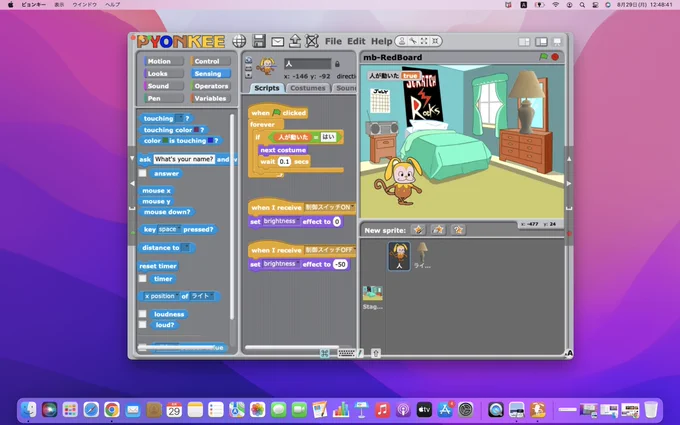680x425 pixels.
Task: Switch to small stage layout
Action: [524, 42]
